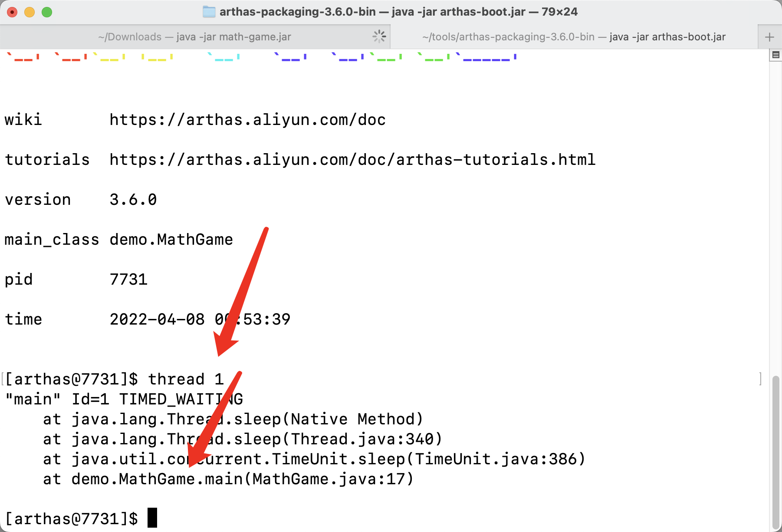Click the terminal cursor at the last prompt
The image size is (782, 532).
[x=152, y=518]
